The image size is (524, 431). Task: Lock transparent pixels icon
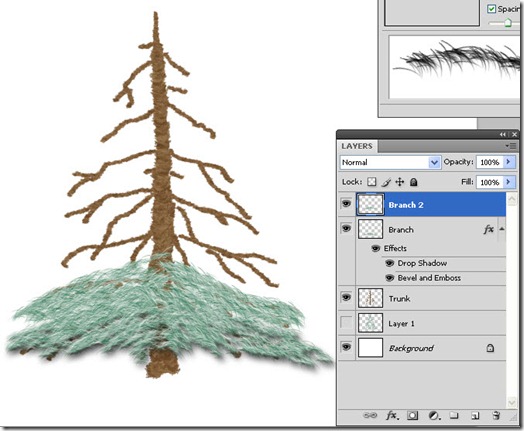(x=372, y=182)
